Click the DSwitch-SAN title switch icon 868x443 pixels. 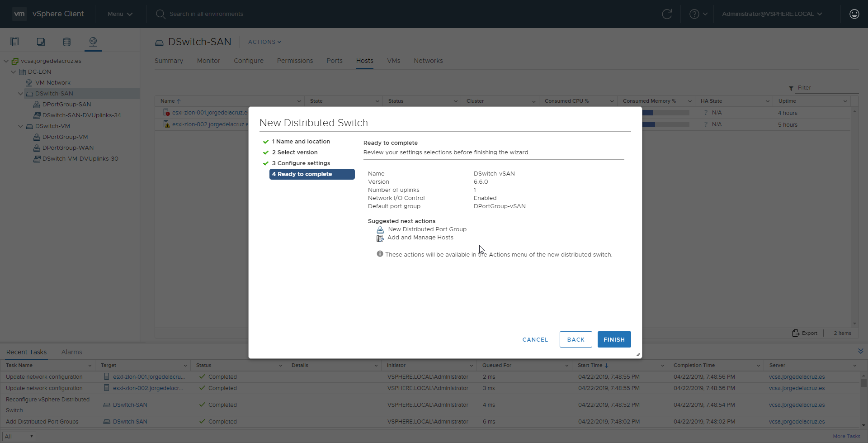159,43
